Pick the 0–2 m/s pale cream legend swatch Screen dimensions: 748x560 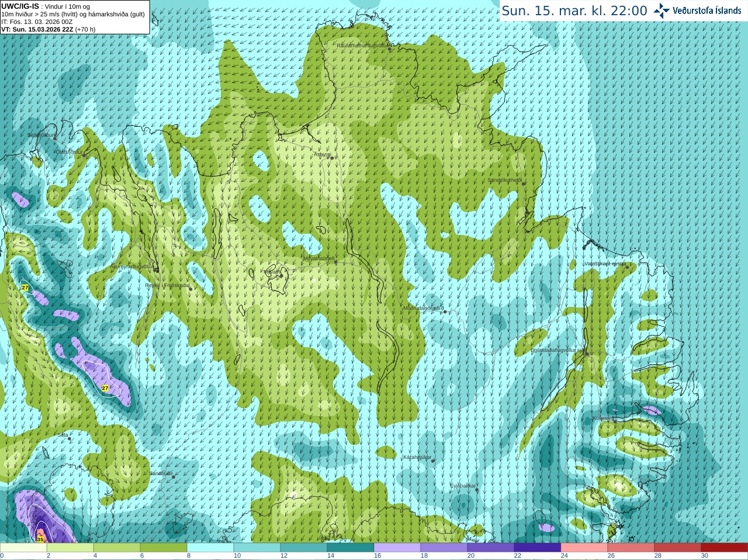pyautogui.click(x=23, y=548)
